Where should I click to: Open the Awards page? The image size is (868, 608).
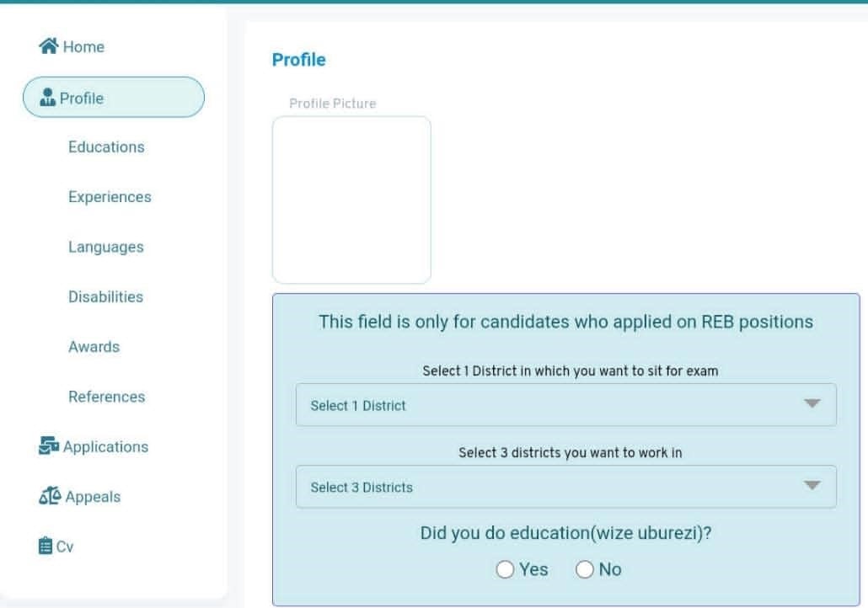tap(94, 346)
